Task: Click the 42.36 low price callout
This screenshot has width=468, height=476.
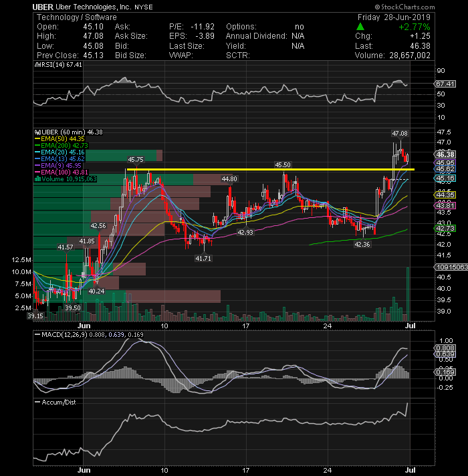Action: pyautogui.click(x=362, y=245)
